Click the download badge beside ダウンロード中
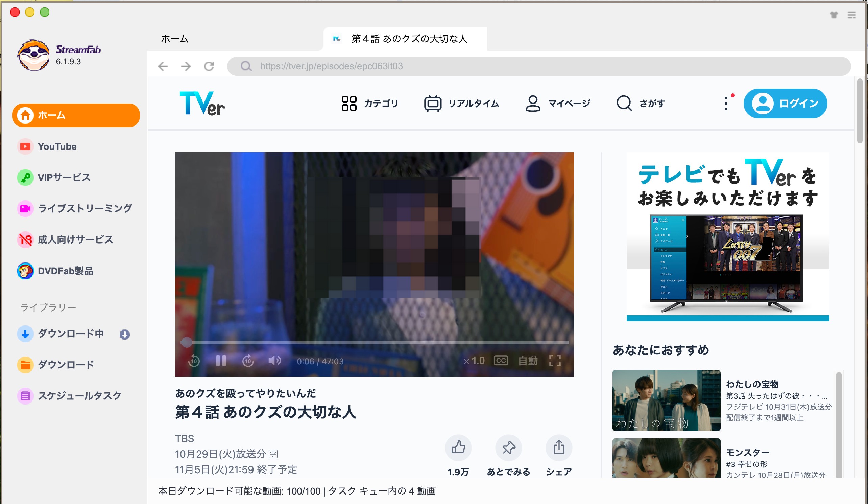Image resolution: width=868 pixels, height=504 pixels. 125,335
